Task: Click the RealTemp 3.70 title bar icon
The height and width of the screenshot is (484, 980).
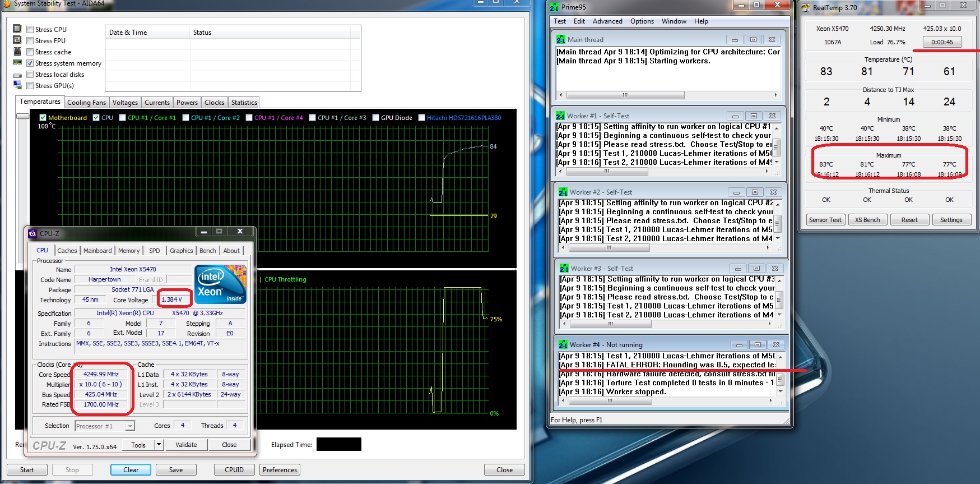Action: [806, 7]
